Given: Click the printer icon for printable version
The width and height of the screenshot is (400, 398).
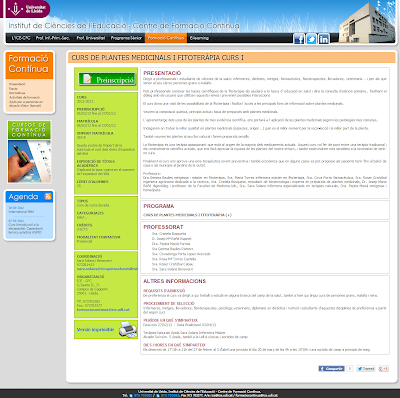Looking at the screenshot, I should [x=128, y=329].
